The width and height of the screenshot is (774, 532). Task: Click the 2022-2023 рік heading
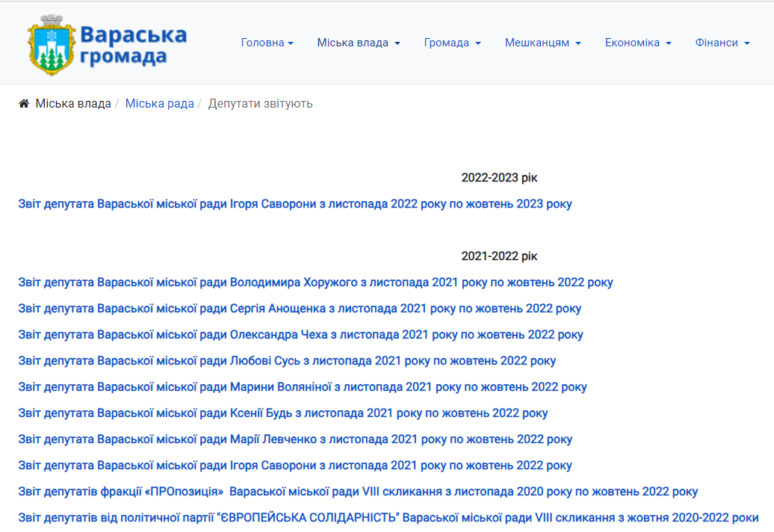(x=499, y=178)
